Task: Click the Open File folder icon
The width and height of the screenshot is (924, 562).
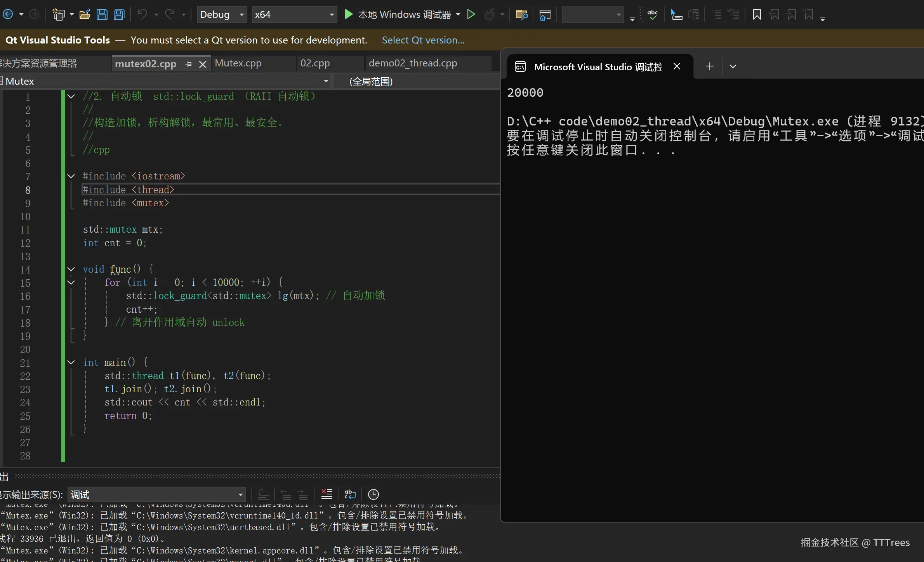Action: [x=85, y=14]
